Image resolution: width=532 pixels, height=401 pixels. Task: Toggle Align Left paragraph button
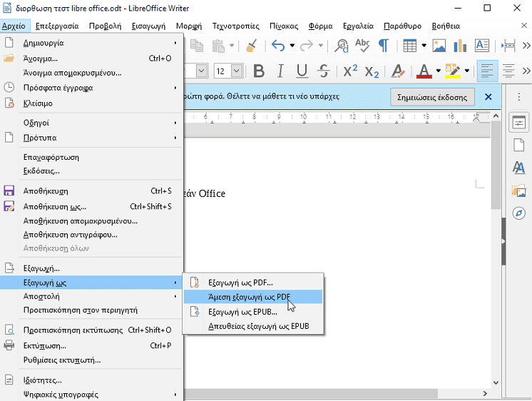coord(487,71)
